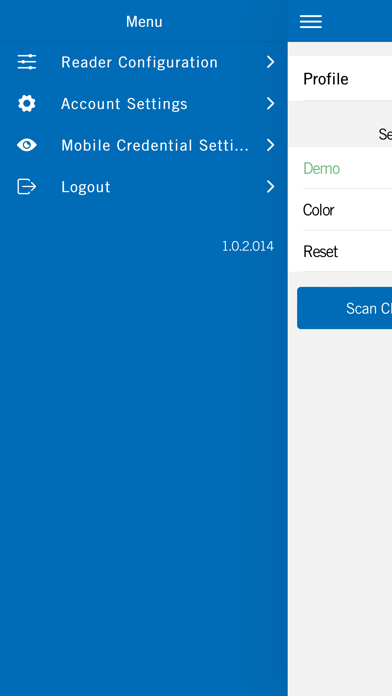Image resolution: width=392 pixels, height=696 pixels.
Task: Open the Color row
Action: 340,210
